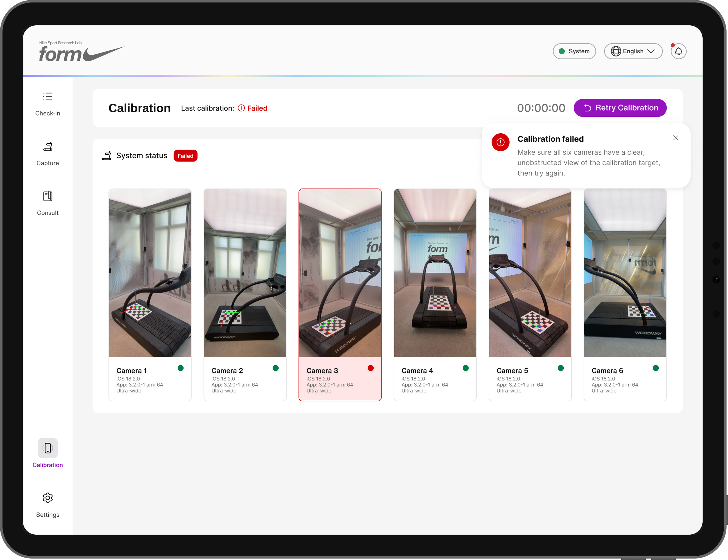Click Camera 2 green status dot
The image size is (728, 560).
pos(276,368)
